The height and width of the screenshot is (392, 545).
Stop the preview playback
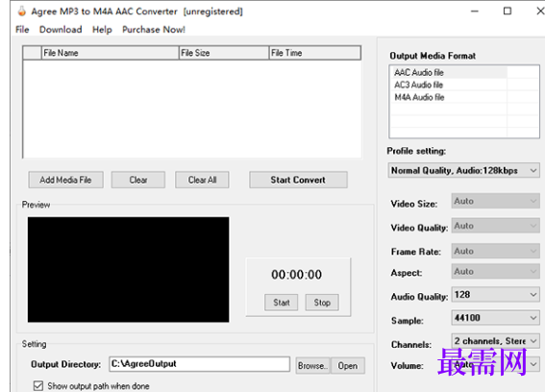pyautogui.click(x=322, y=303)
